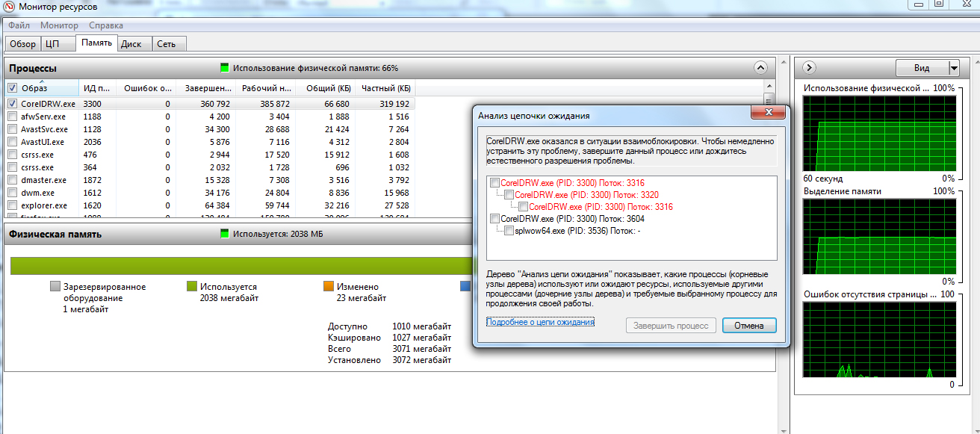
Task: Click the Resource Monitor title bar icon
Action: (8, 7)
